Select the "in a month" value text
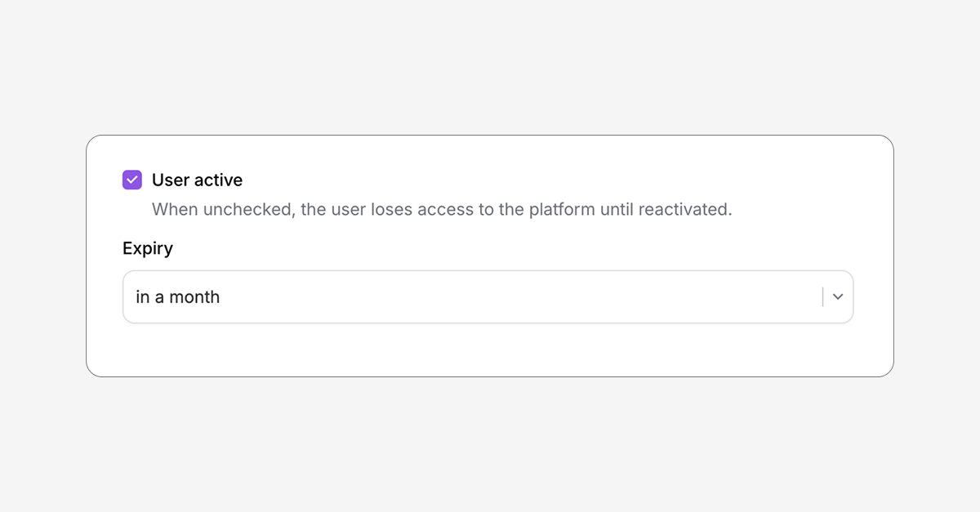 click(178, 297)
